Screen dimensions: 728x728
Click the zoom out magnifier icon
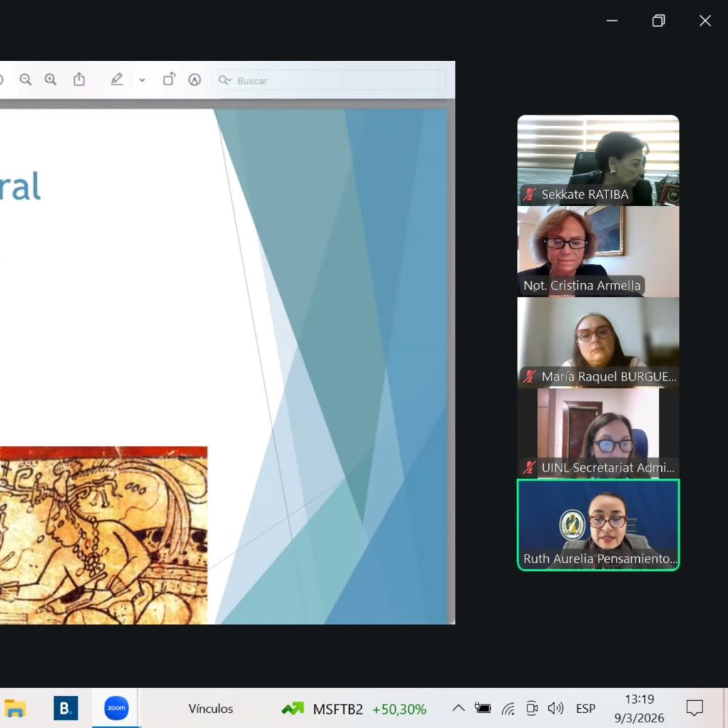click(26, 80)
